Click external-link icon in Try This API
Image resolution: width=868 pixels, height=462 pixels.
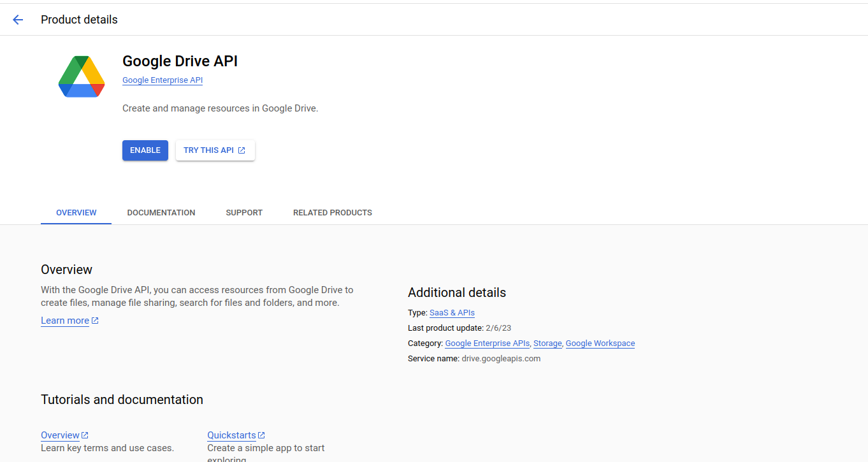click(x=242, y=150)
